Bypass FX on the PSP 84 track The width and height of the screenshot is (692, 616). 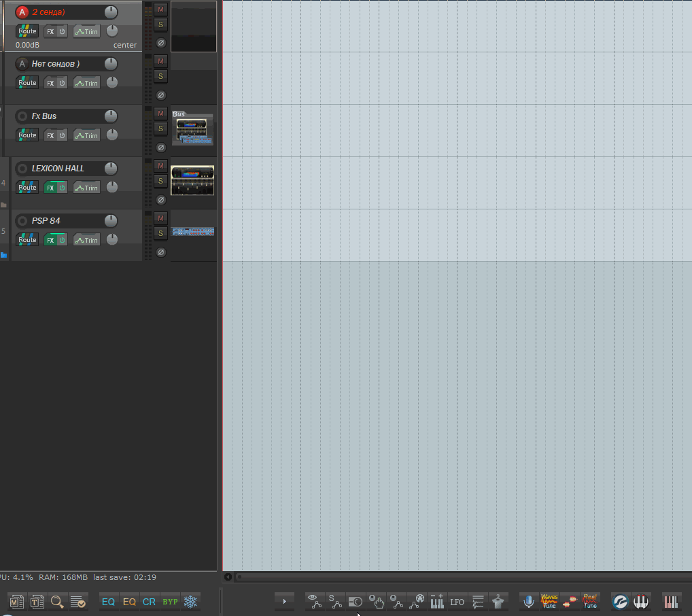click(63, 240)
